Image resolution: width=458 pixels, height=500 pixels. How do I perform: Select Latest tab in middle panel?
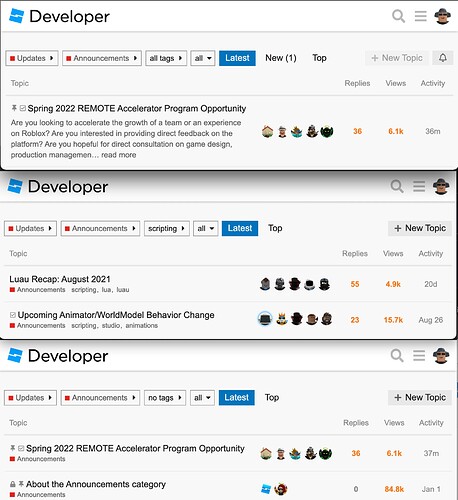click(240, 228)
